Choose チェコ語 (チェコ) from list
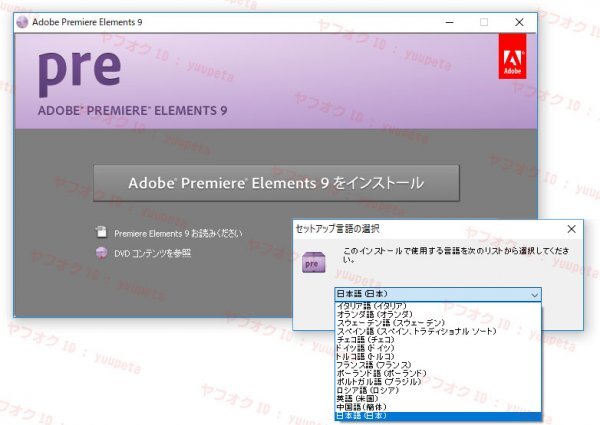This screenshot has width=600, height=425. [438, 339]
